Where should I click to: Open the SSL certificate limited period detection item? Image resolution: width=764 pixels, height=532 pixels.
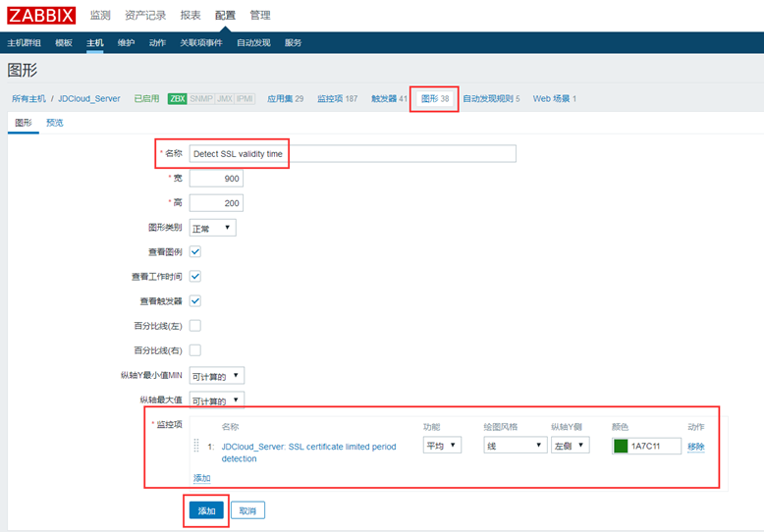pyautogui.click(x=309, y=452)
